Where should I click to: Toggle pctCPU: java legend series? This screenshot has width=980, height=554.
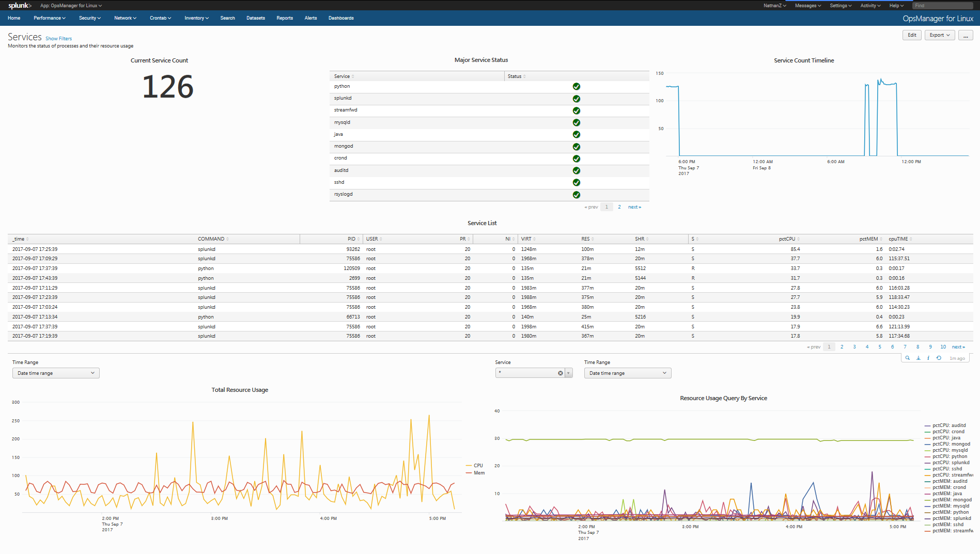click(x=943, y=438)
